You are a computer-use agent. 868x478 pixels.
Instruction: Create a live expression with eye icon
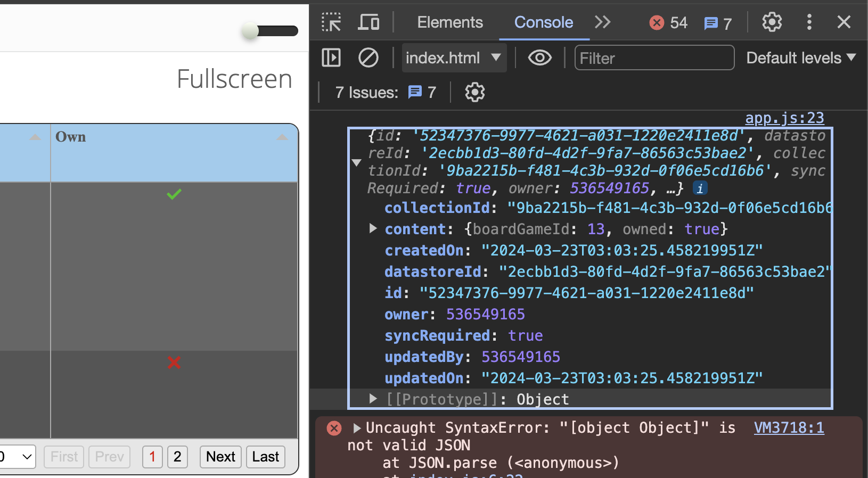coord(539,57)
